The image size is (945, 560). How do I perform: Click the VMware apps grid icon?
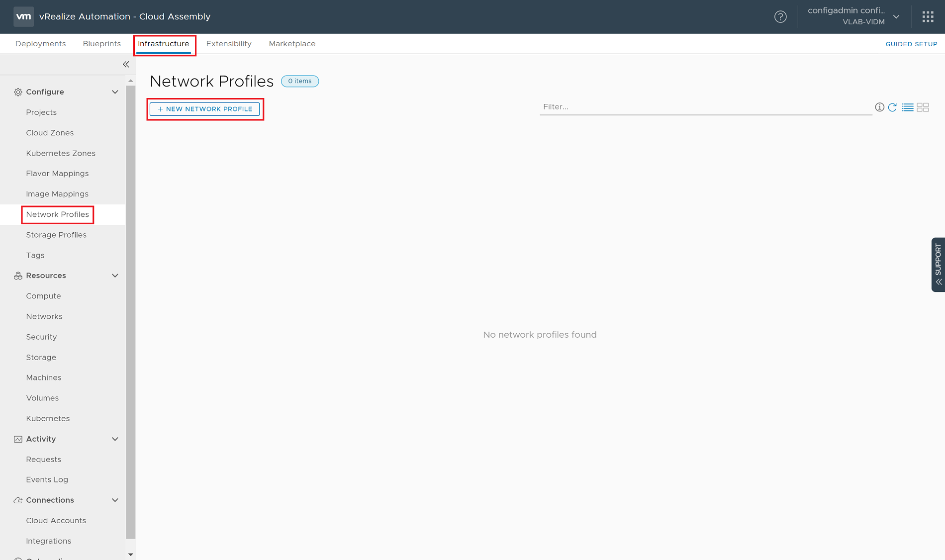pos(928,16)
